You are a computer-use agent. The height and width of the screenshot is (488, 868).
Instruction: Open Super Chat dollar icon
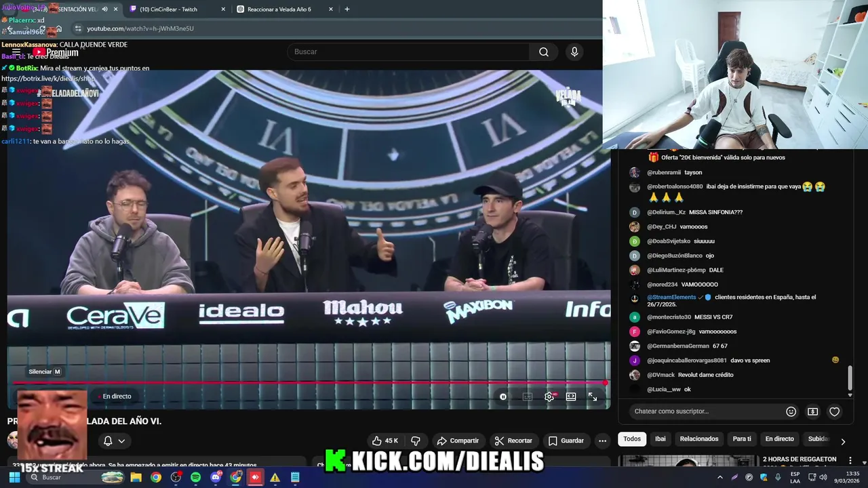pyautogui.click(x=812, y=411)
